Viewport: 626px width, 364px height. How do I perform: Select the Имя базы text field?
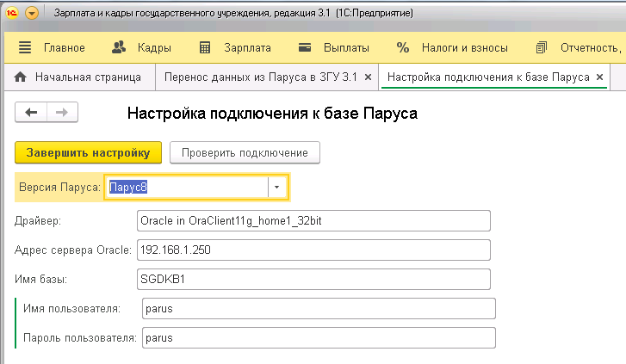tap(313, 280)
